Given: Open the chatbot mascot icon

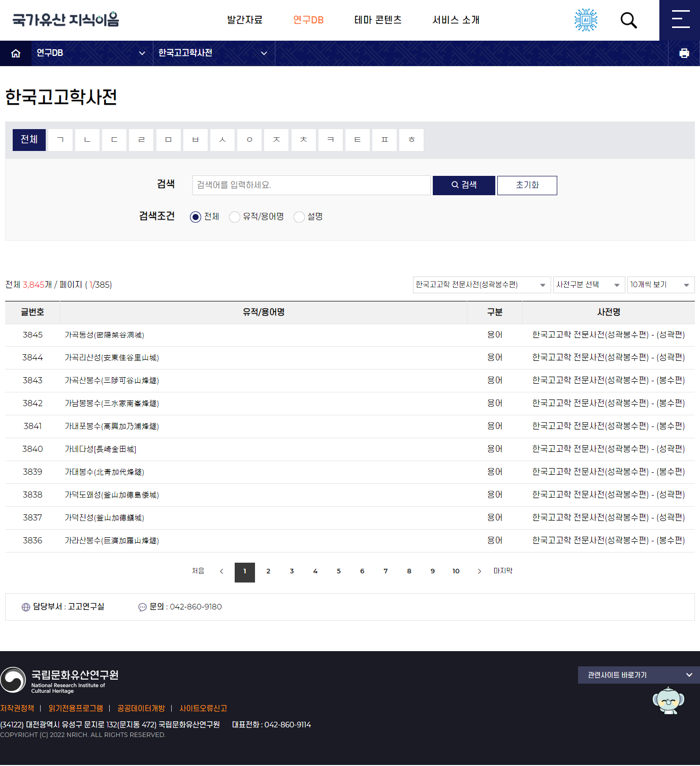Looking at the screenshot, I should click(x=668, y=700).
